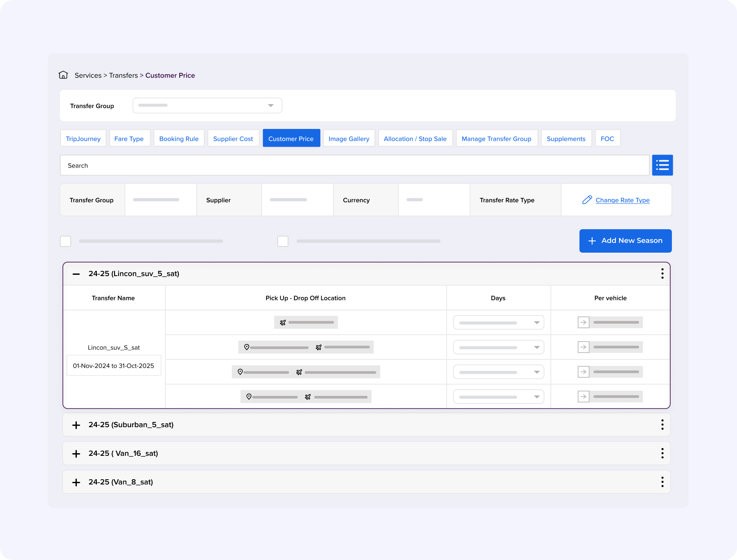
Task: Click the Pick Up - Drop Off Location header
Action: click(306, 298)
